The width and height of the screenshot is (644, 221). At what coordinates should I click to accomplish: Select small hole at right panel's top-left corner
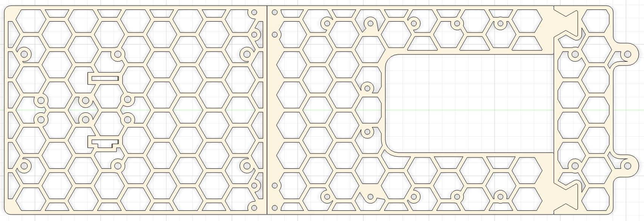275,12
